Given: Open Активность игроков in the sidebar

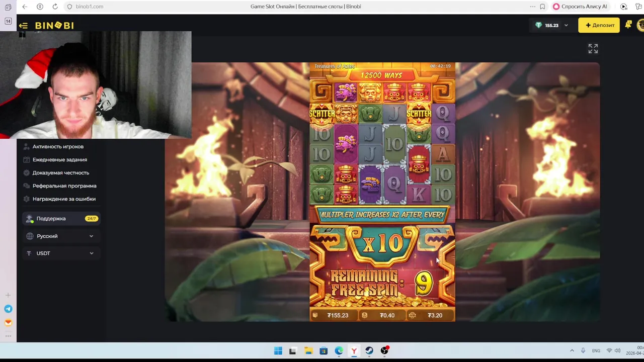Looking at the screenshot, I should (58, 146).
